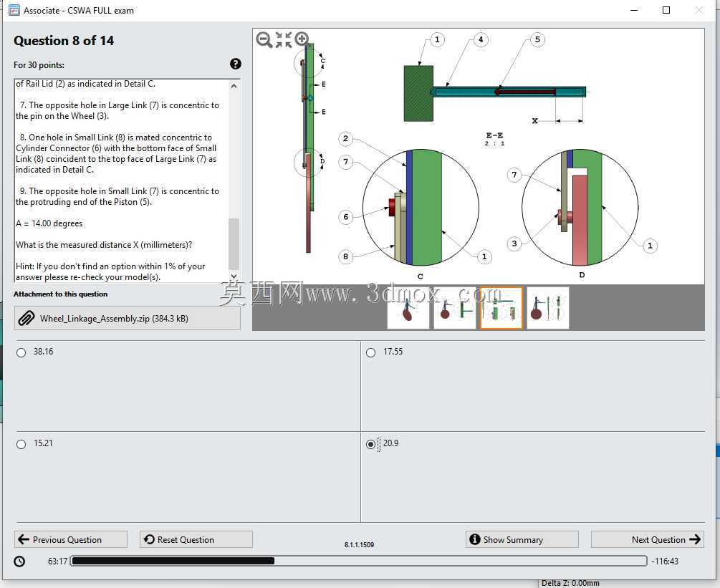The height and width of the screenshot is (588, 720).
Task: Zoom in on the drawing image
Action: pyautogui.click(x=302, y=39)
